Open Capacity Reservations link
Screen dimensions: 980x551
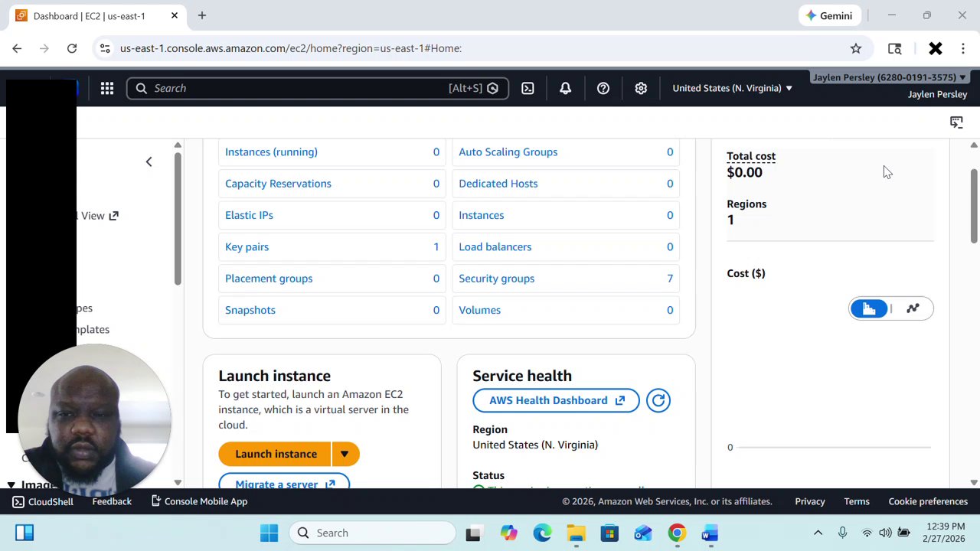[278, 184]
